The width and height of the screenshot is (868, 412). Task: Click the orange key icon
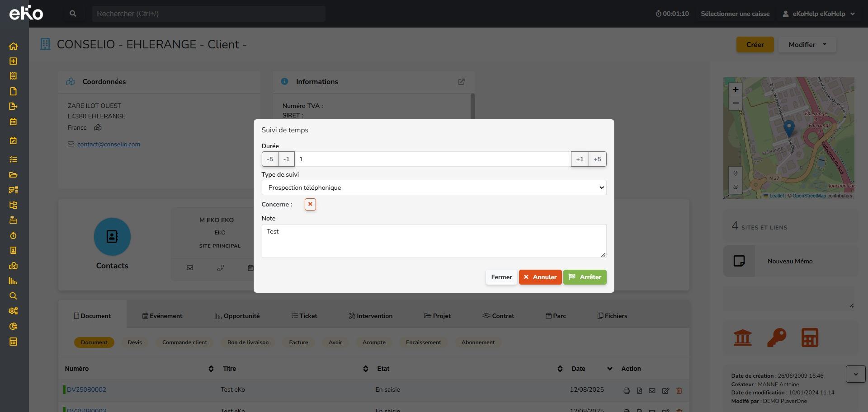777,337
